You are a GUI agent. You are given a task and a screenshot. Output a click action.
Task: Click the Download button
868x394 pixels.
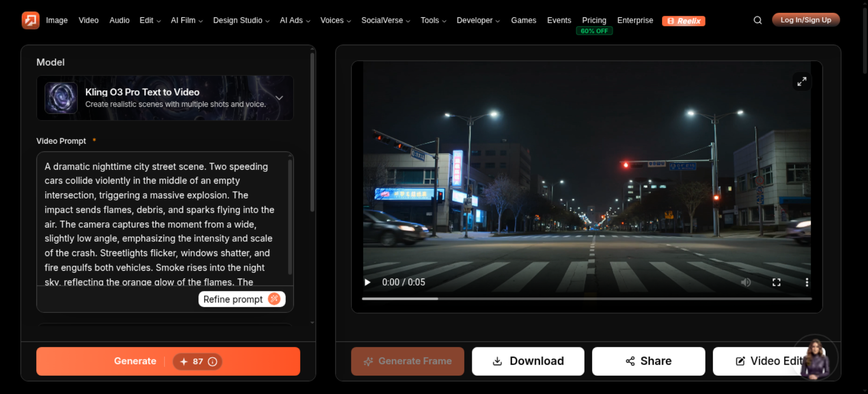point(528,361)
